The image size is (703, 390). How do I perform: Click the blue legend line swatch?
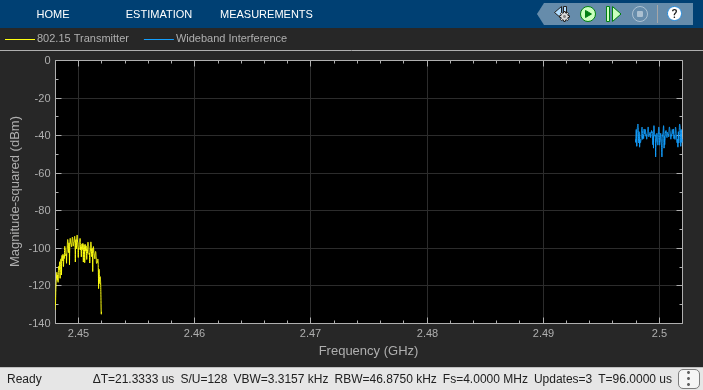pyautogui.click(x=159, y=39)
